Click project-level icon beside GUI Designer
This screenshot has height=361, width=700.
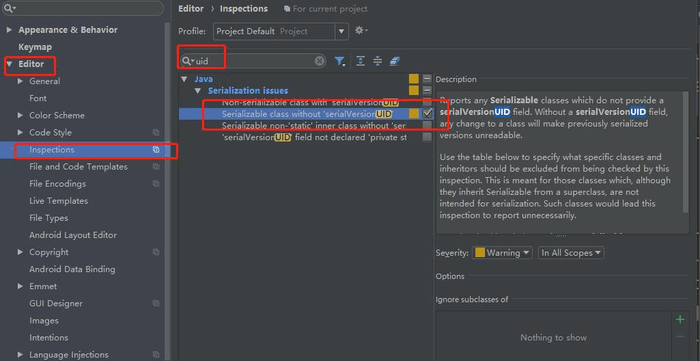pos(156,303)
